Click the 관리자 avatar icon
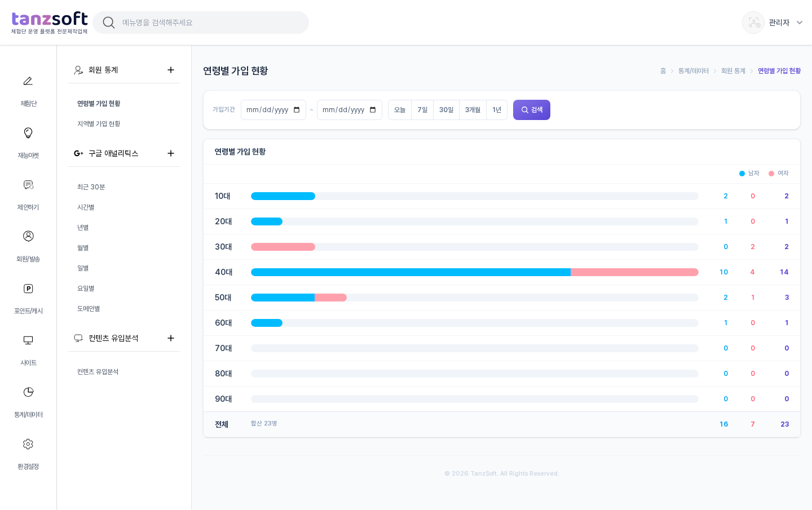 [753, 23]
